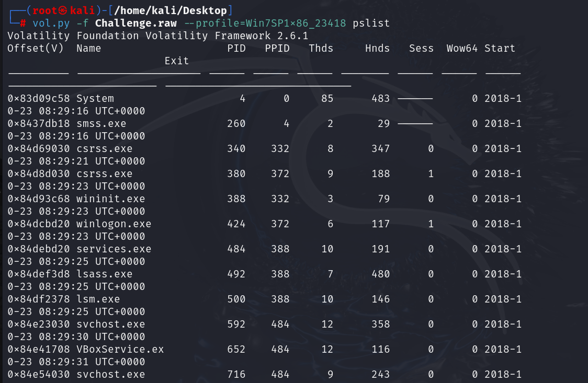The width and height of the screenshot is (588, 383).
Task: Click handle count '347' of csrss.exe
Action: [381, 148]
